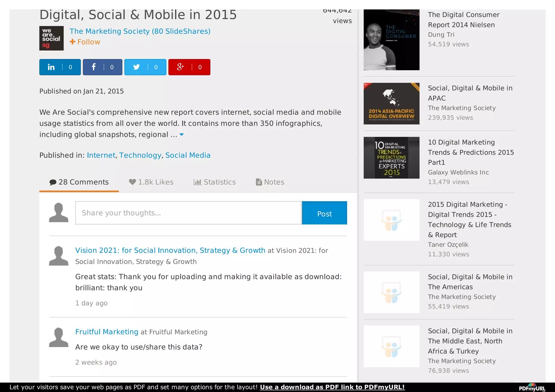This screenshot has height=392, width=555.
Task: Click thumbnail for Middle East, North Africa & Turkey
Action: pos(392,346)
